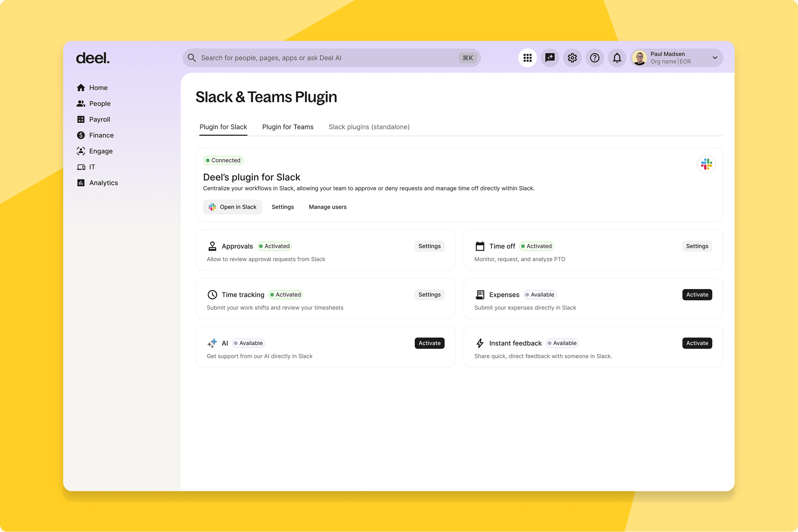Click 'Org name | EOR' under the user name
Viewport: 798px width, 532px height.
(x=670, y=62)
